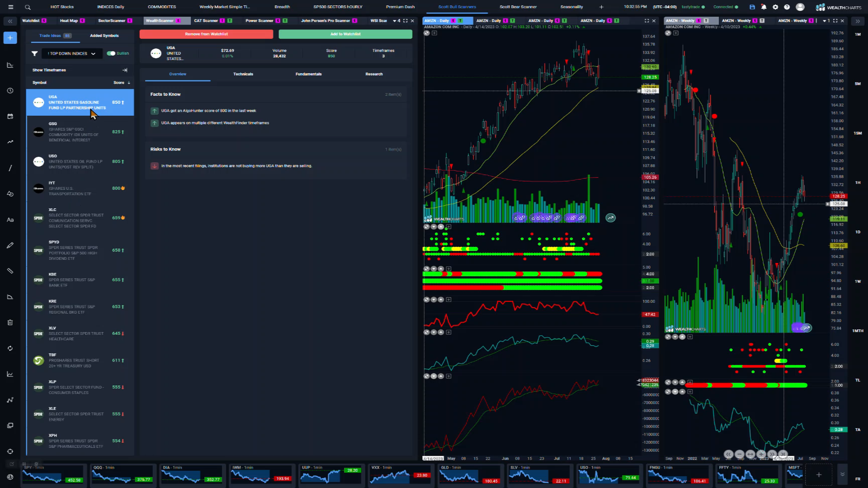Select the 1M timeframe on right bar
The height and width of the screenshot is (488, 868).
(x=858, y=34)
